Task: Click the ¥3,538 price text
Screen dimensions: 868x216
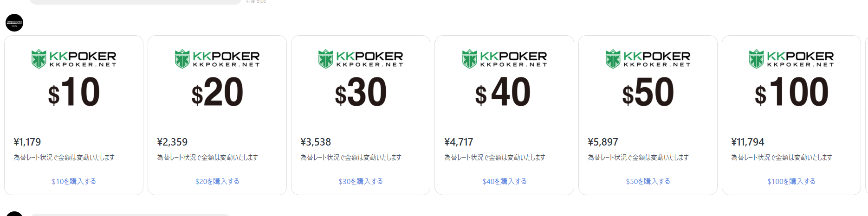Action: pyautogui.click(x=316, y=142)
